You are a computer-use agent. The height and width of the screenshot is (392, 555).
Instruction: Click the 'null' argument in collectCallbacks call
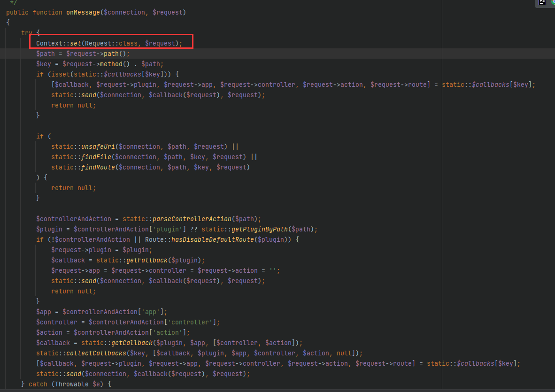(x=344, y=353)
